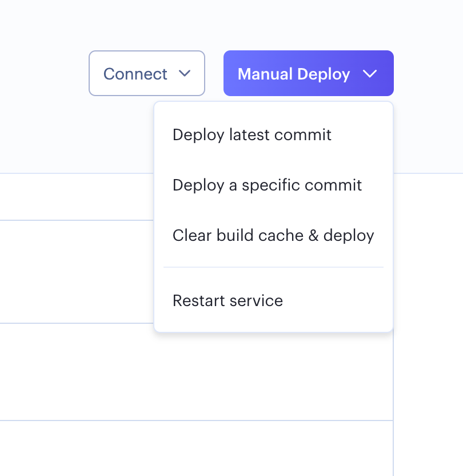This screenshot has height=476, width=463.
Task: Choose Deploy a specific commit
Action: point(267,185)
